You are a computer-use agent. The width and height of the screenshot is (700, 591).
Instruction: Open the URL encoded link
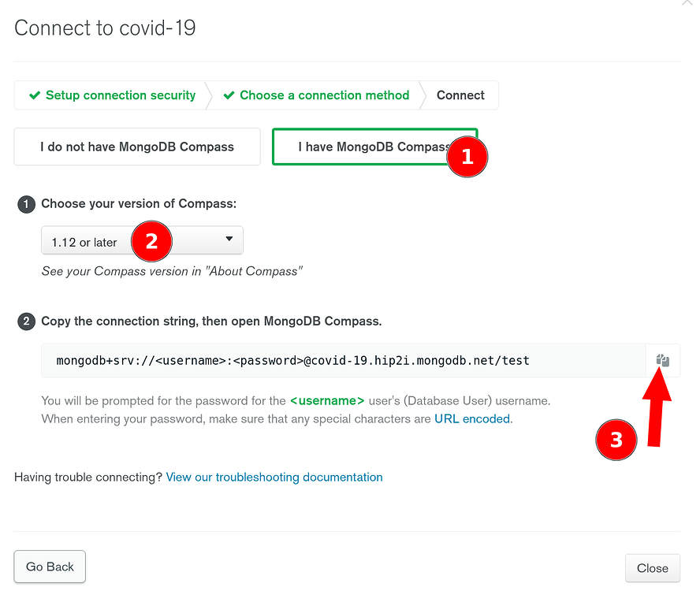[472, 418]
